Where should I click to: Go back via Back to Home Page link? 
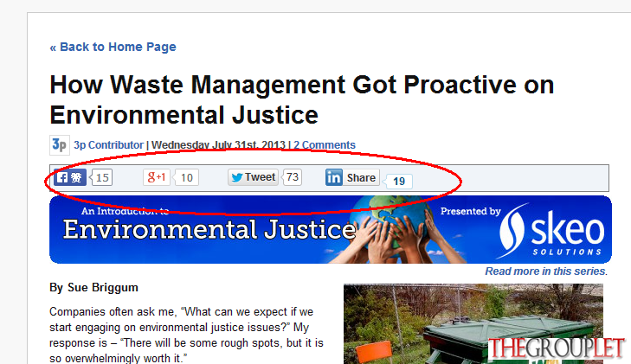point(113,47)
